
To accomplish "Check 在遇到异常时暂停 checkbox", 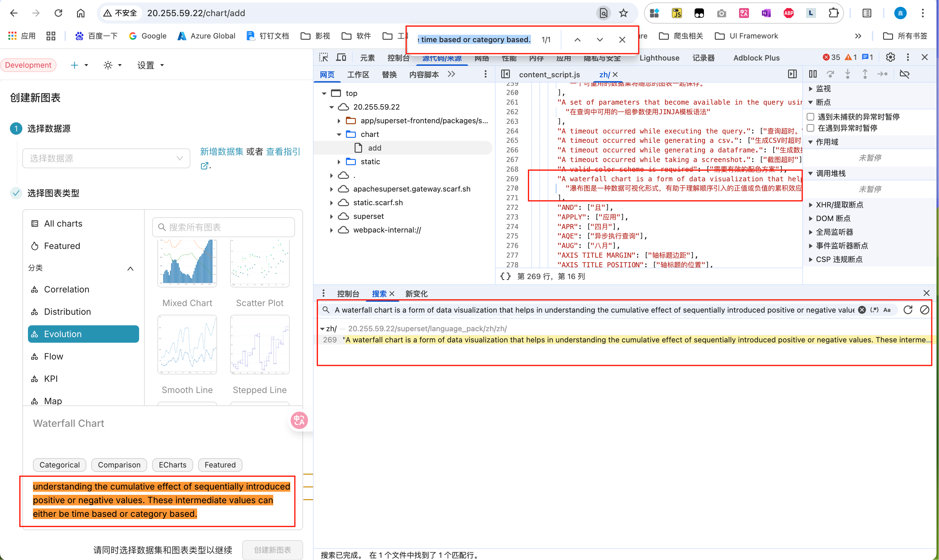I will 810,128.
